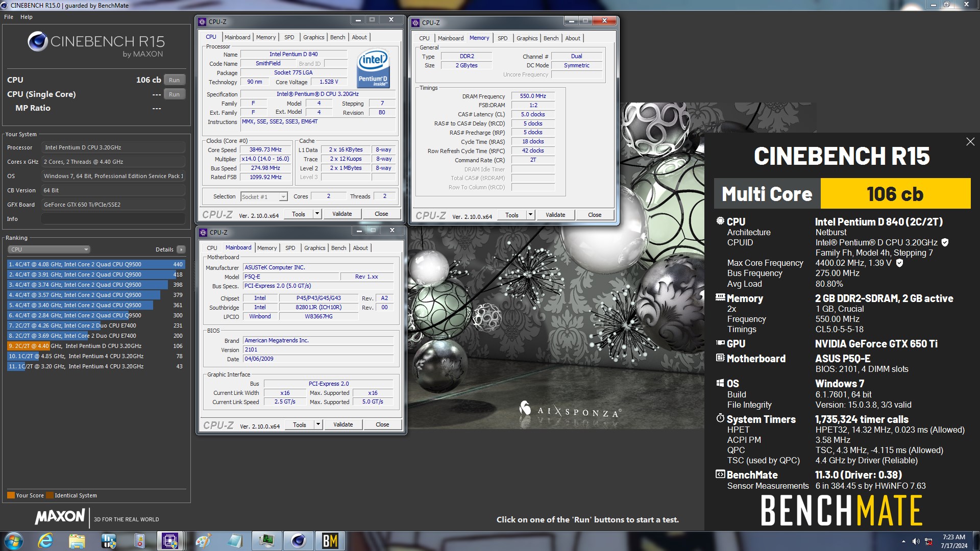This screenshot has width=980, height=551.
Task: Select ranking row Pentium 4 at 4.85 GHz
Action: pos(96,356)
